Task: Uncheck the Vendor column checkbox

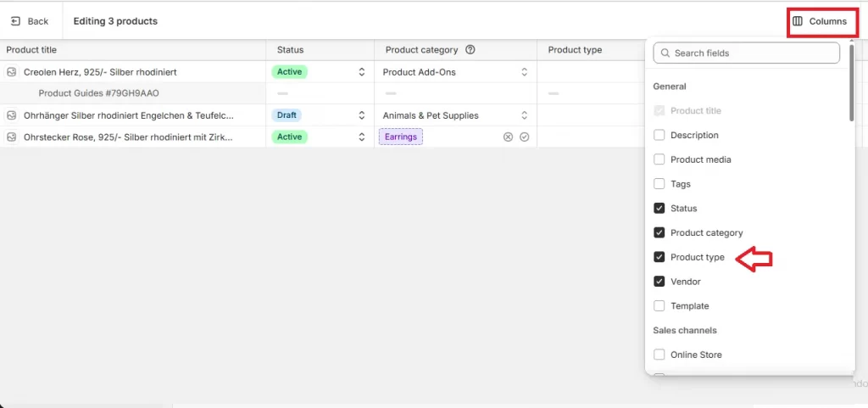Action: point(659,282)
